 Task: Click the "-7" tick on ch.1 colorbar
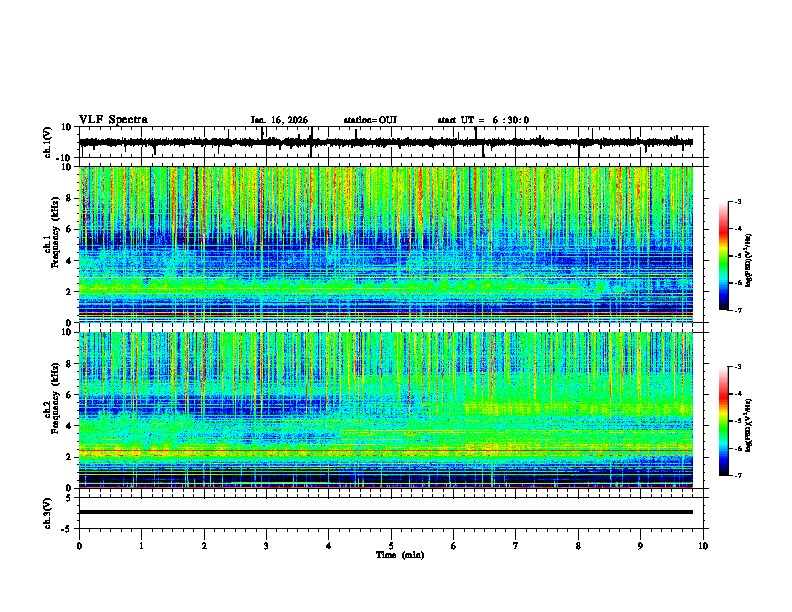pyautogui.click(x=738, y=310)
